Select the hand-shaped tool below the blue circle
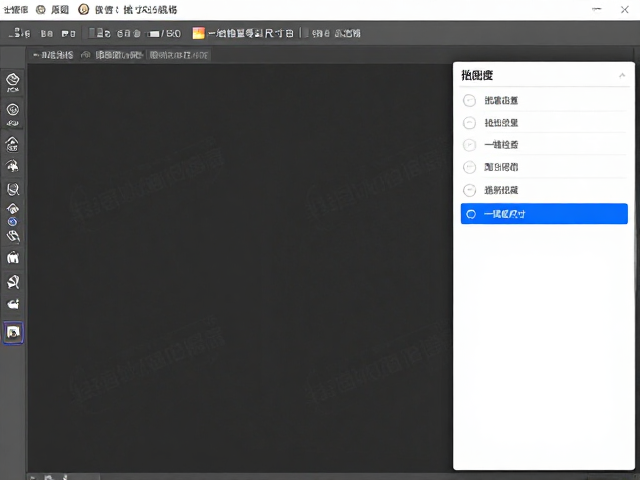 tap(13, 236)
